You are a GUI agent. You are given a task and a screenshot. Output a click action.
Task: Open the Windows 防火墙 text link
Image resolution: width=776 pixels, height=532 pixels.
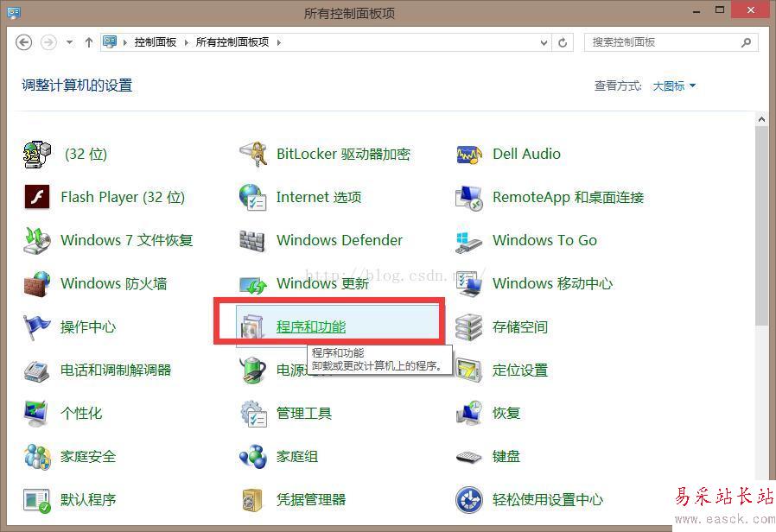click(x=113, y=283)
